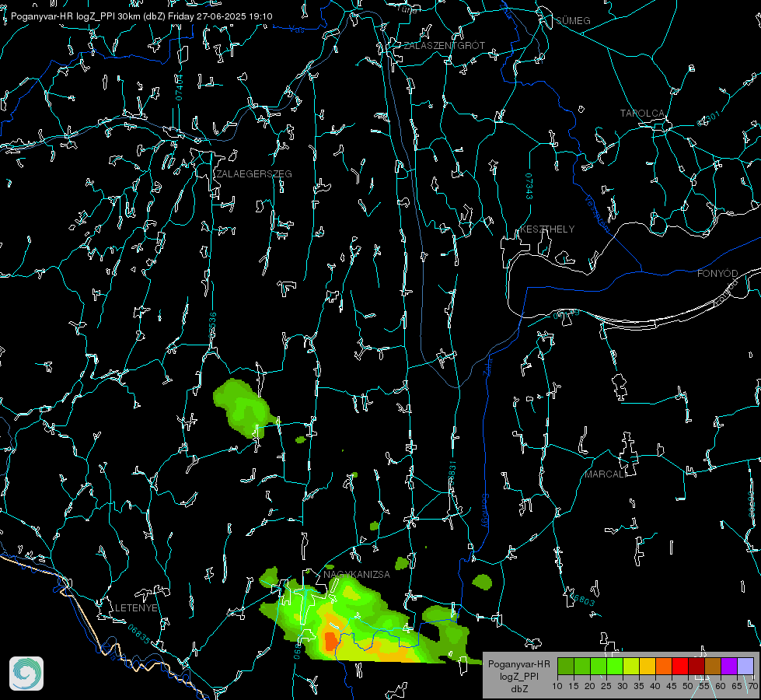Click the 06803 road number label
The width and height of the screenshot is (761, 700).
581,598
